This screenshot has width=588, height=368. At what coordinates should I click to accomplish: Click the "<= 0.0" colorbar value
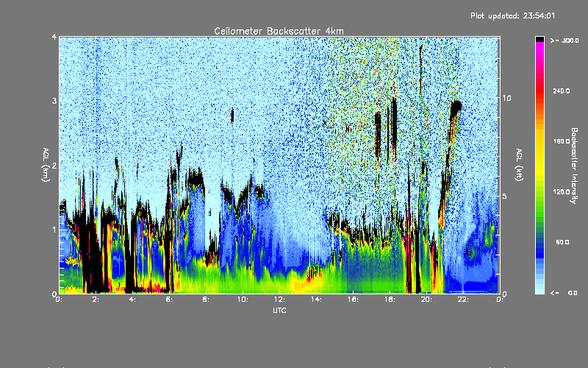click(x=564, y=292)
